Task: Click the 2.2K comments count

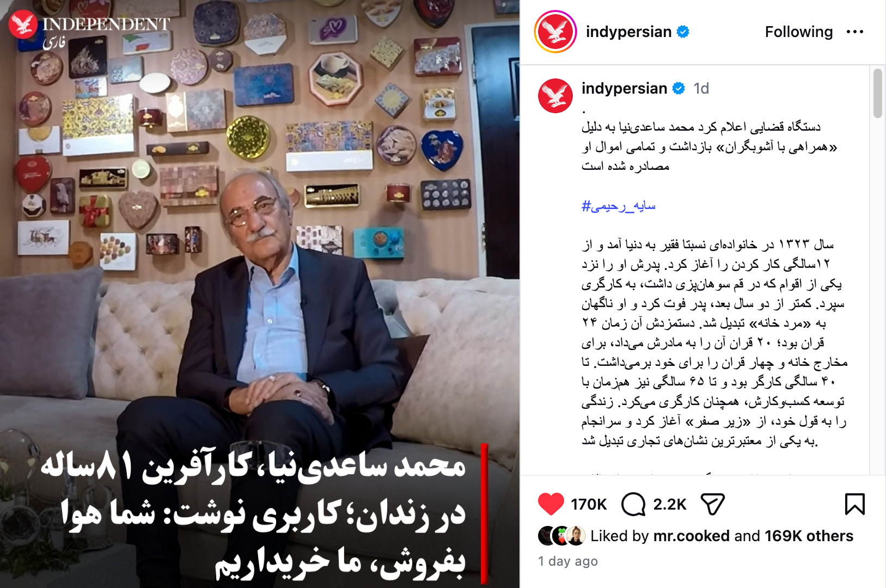Action: point(669,505)
